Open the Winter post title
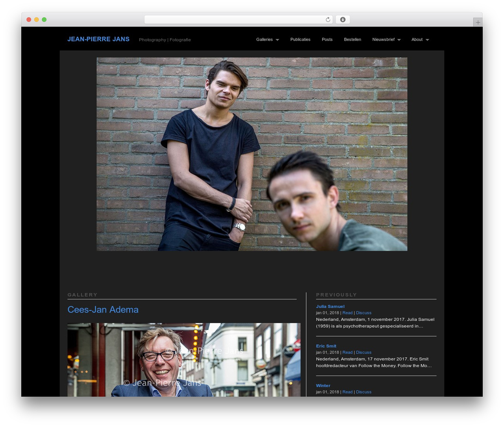 [x=323, y=386]
